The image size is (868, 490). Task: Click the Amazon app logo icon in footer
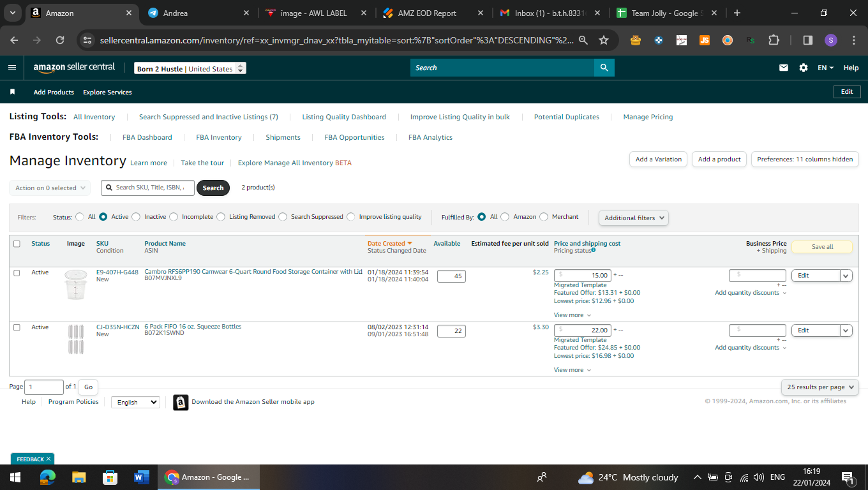[181, 402]
